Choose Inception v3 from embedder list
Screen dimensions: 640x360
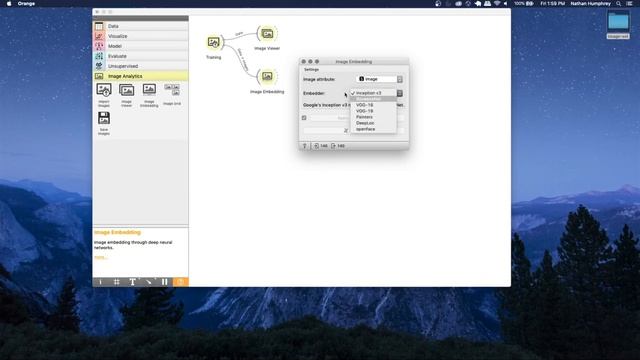[x=373, y=93]
